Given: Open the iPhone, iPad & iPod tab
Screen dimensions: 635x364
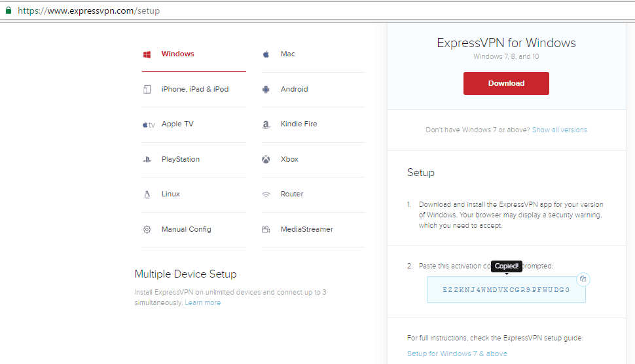Looking at the screenshot, I should tap(194, 90).
